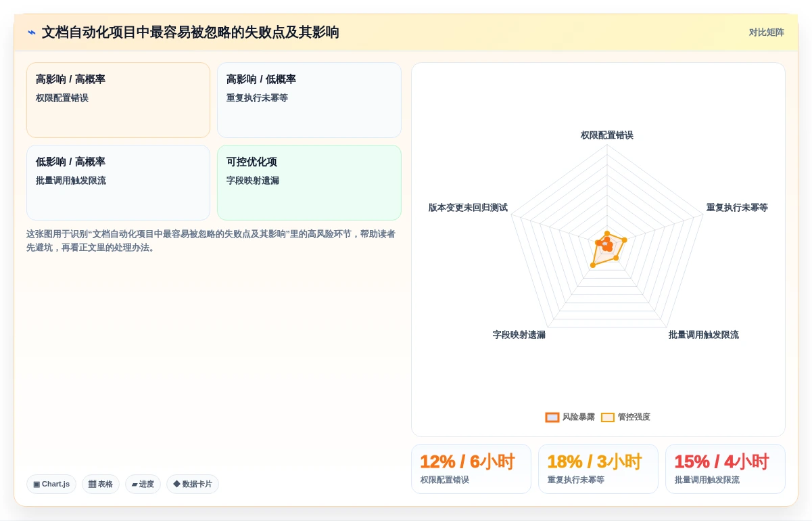The height and width of the screenshot is (521, 812).
Task: Click the lightning icon beside the title
Action: pos(32,32)
